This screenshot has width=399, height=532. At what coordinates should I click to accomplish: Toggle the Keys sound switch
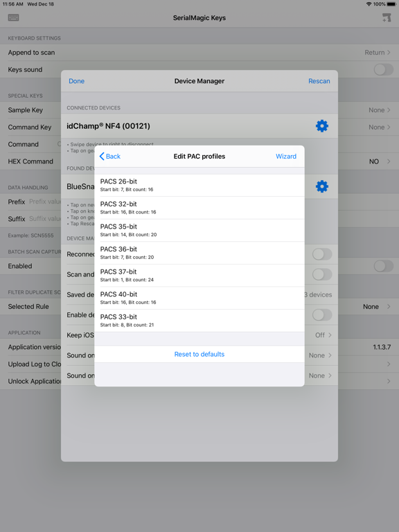point(383,69)
